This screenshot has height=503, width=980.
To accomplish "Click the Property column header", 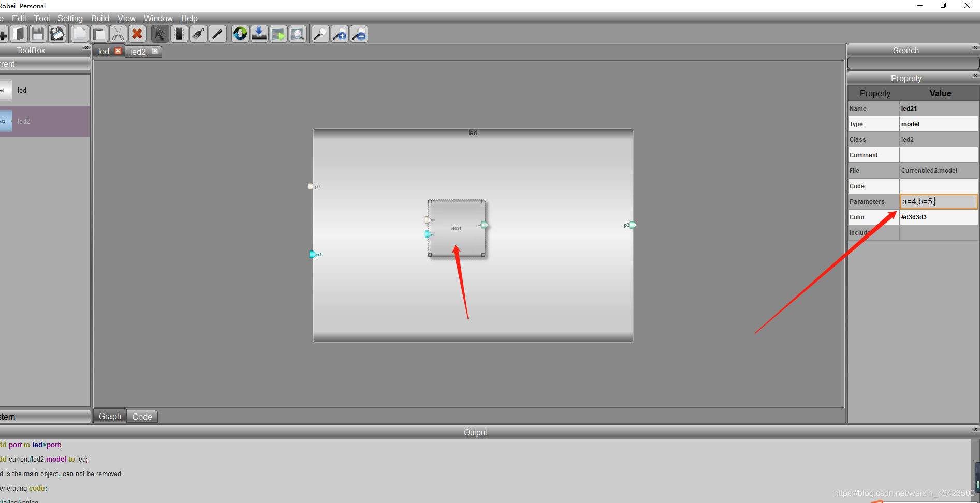I will (x=875, y=93).
